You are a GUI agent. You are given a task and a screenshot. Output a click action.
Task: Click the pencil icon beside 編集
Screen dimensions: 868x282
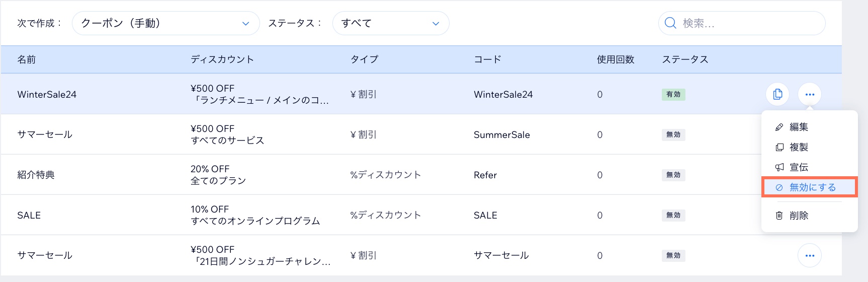(x=779, y=127)
